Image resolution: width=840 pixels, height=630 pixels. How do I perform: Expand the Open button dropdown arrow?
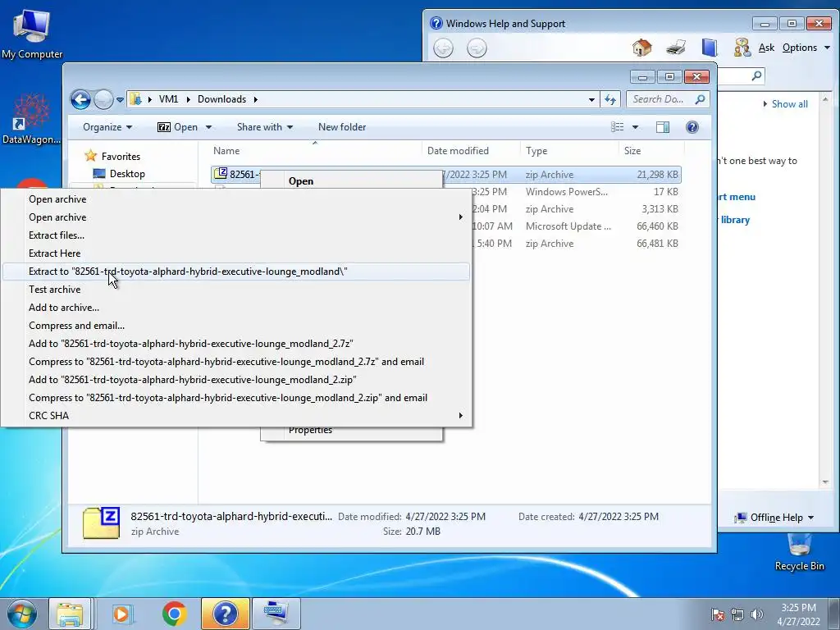tap(208, 127)
